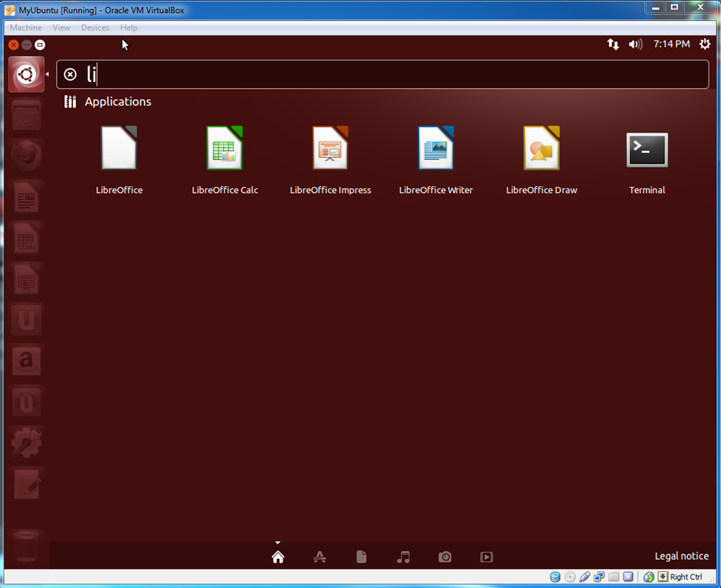The width and height of the screenshot is (721, 588).
Task: Click the Ubuntu Dash home button
Action: pyautogui.click(x=26, y=74)
